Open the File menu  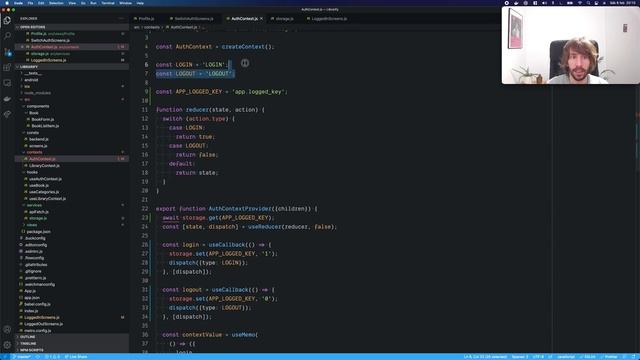coord(30,3)
